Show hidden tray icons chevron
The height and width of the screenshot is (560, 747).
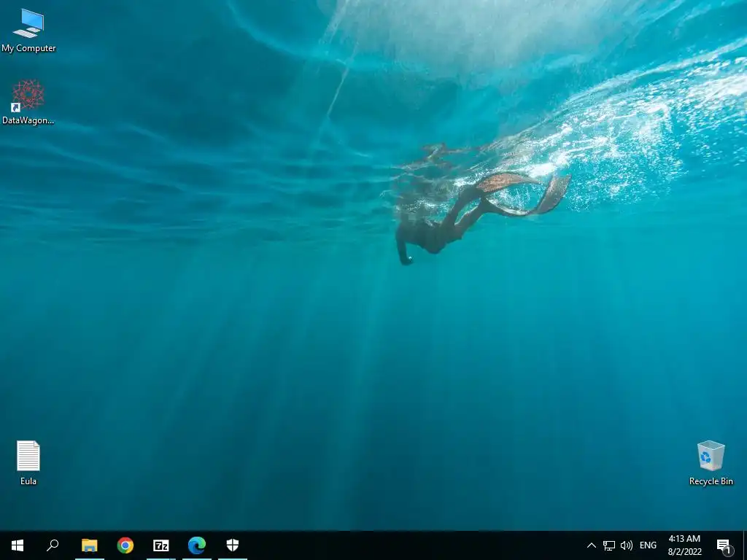coord(591,545)
